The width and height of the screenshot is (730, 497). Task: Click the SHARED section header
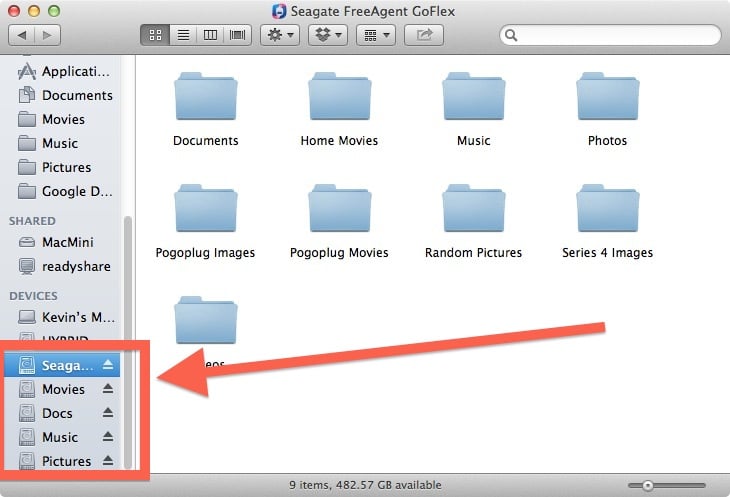coord(32,221)
